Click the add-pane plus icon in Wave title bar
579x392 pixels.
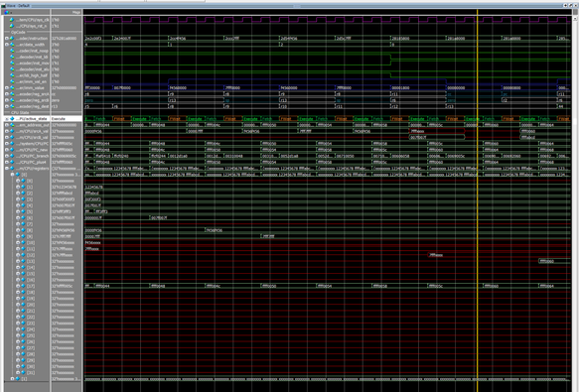point(565,6)
